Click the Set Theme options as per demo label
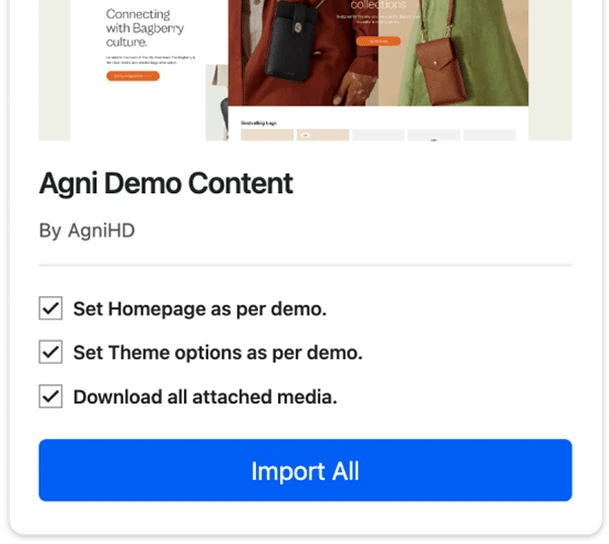The height and width of the screenshot is (544, 609). click(218, 353)
